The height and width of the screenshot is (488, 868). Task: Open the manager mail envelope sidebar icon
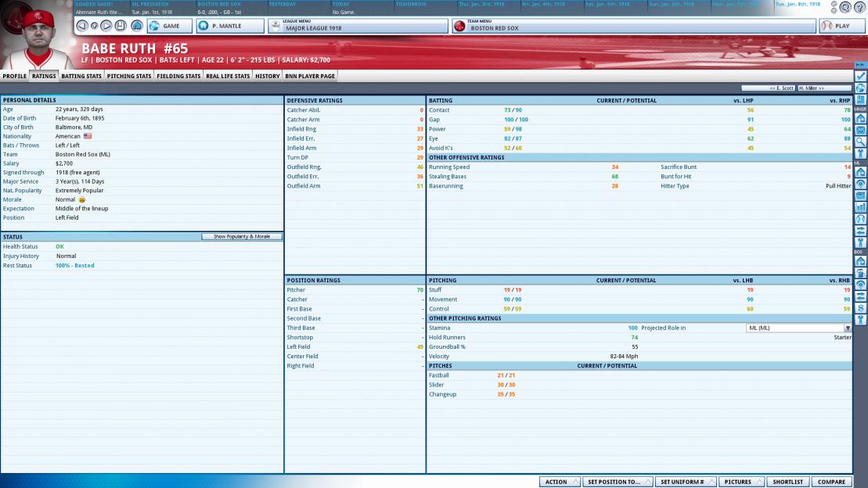860,130
